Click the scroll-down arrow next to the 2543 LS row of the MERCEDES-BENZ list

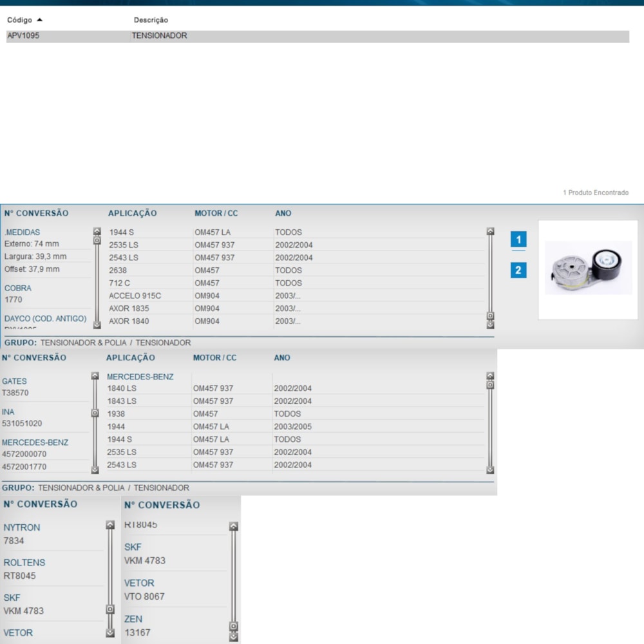point(490,469)
